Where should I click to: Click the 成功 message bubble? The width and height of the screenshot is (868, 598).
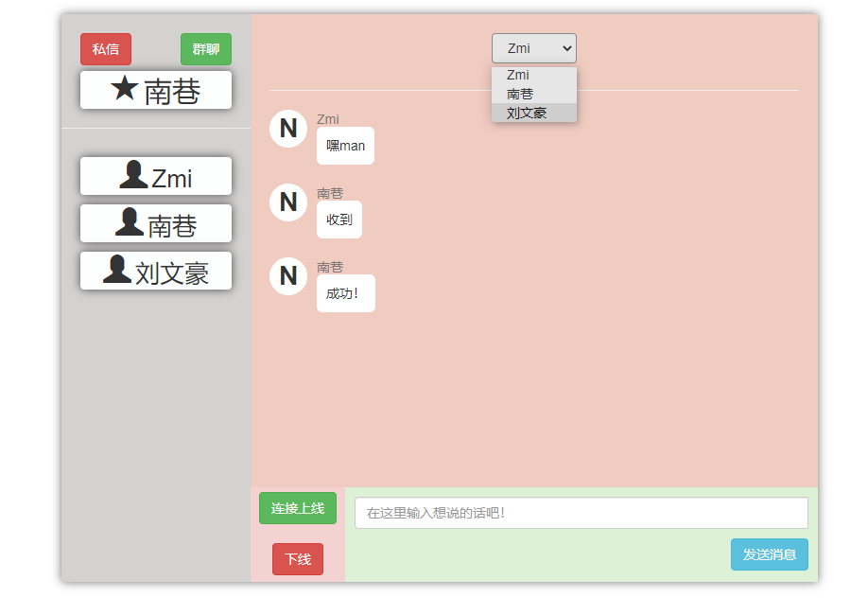coord(345,293)
